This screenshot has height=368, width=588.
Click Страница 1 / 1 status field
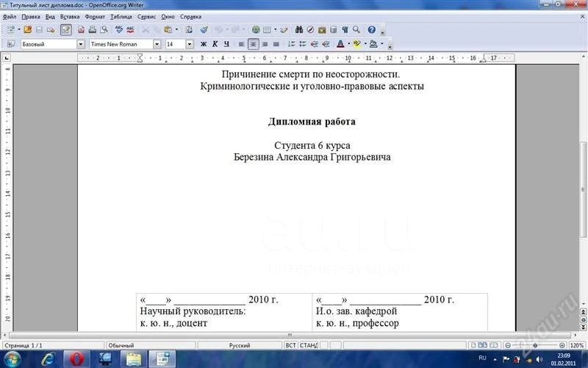[x=52, y=345]
